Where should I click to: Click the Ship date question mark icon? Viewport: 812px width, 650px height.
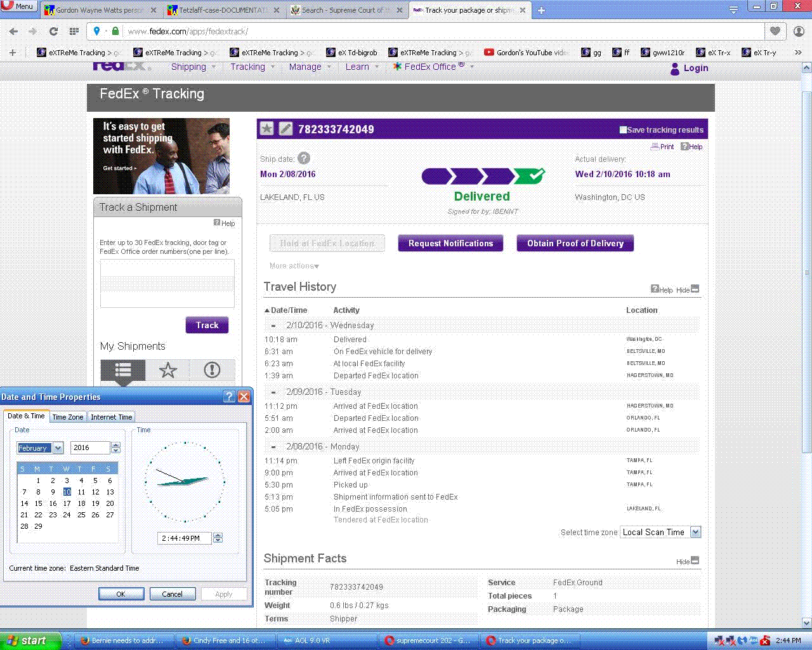(304, 159)
